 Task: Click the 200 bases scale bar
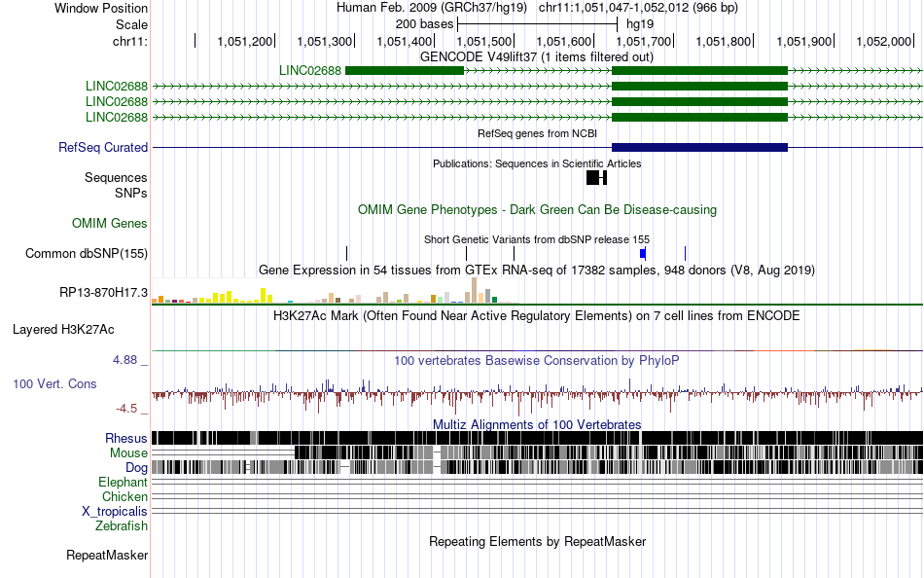[x=538, y=24]
